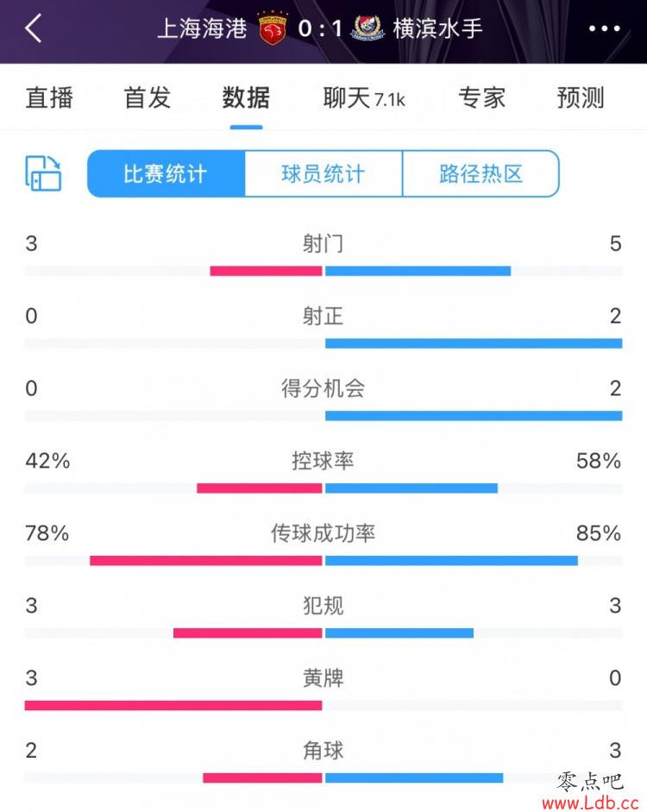647x812 pixels.
Task: Open the 聊天 7.1k tab
Action: click(364, 98)
